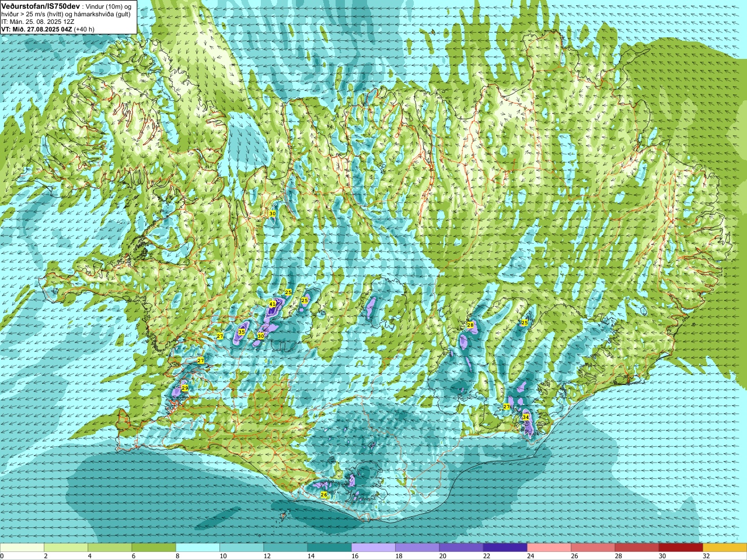Select the bright cyan 8–10 legend swatch
747x560 pixels.
(x=198, y=548)
